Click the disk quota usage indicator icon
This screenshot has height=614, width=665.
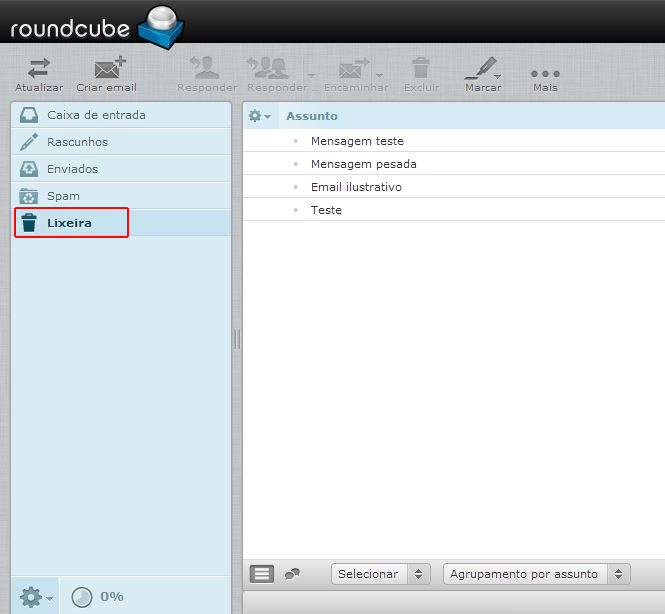[82, 597]
